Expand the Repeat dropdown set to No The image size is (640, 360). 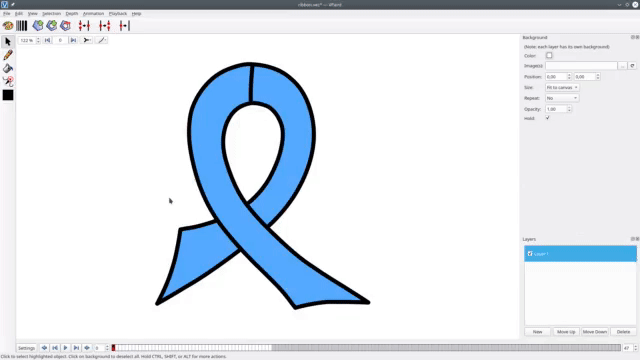[562, 98]
